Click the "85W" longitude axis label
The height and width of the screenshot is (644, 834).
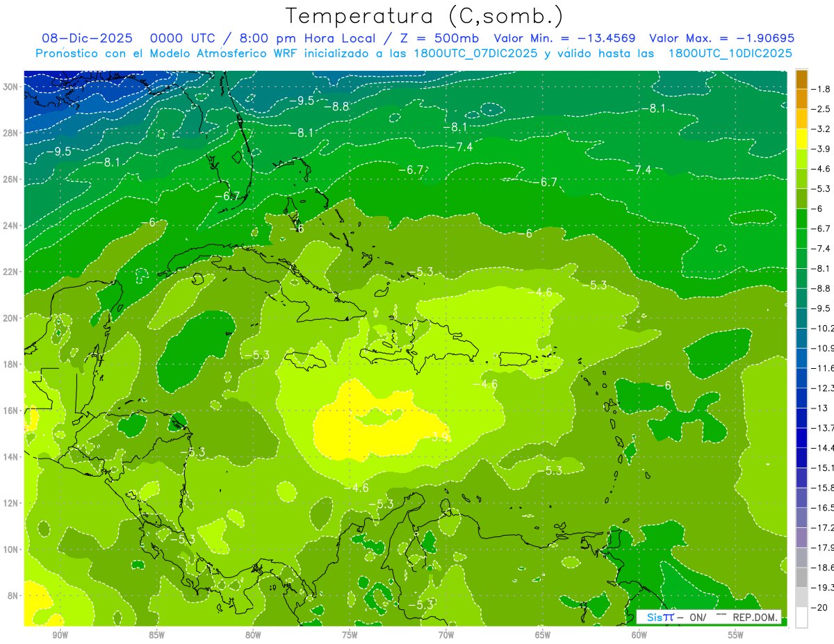pos(156,634)
